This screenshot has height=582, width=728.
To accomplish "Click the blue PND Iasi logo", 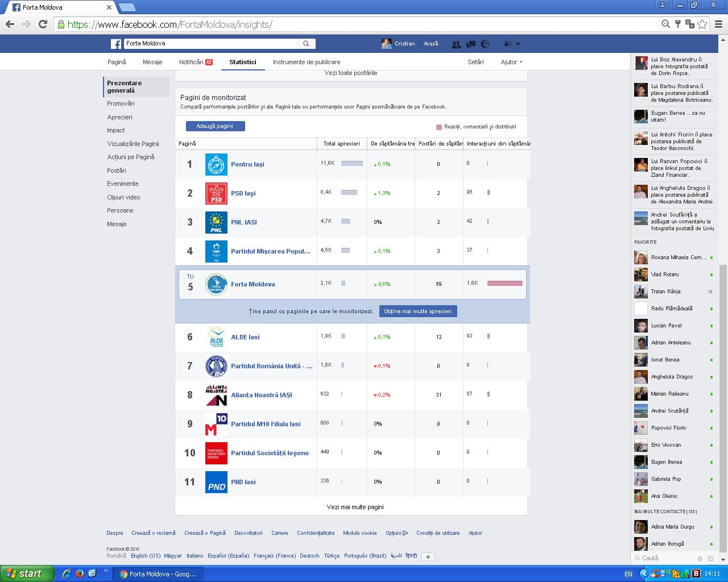I will pyautogui.click(x=216, y=482).
